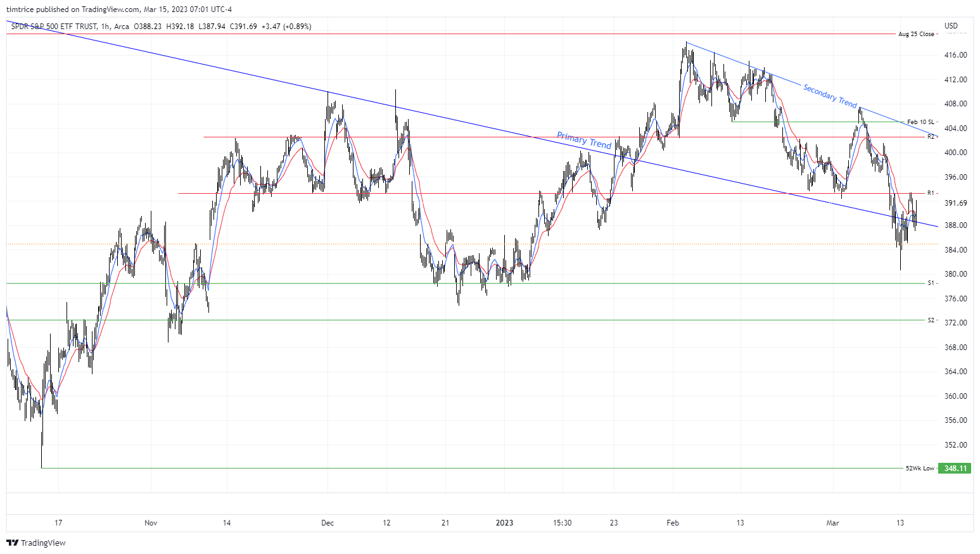This screenshot has width=980, height=554.
Task: Click the 380.00 price axis label
Action: [955, 274]
